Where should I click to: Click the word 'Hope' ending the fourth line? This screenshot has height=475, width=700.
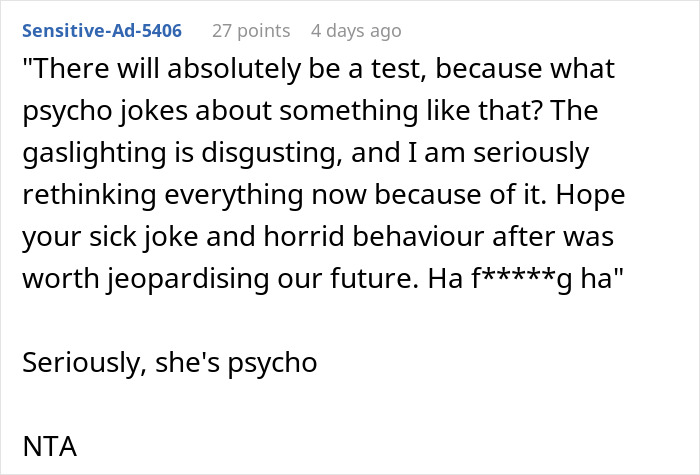[x=590, y=195]
